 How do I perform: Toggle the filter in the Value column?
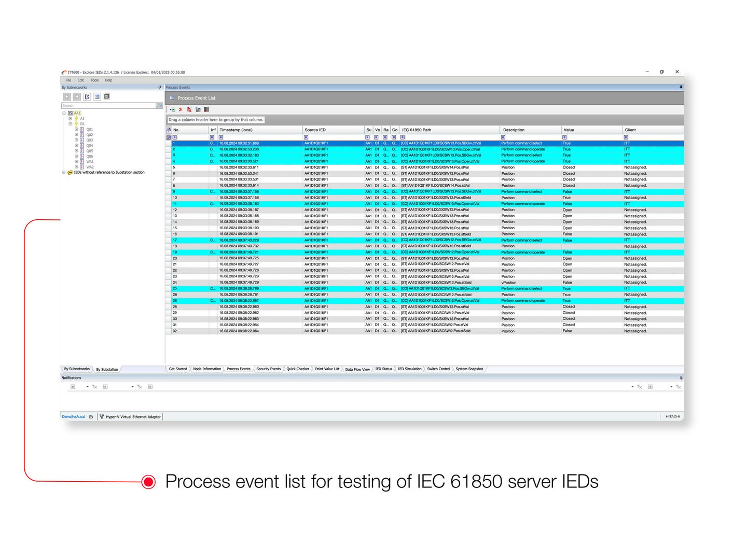pos(564,137)
